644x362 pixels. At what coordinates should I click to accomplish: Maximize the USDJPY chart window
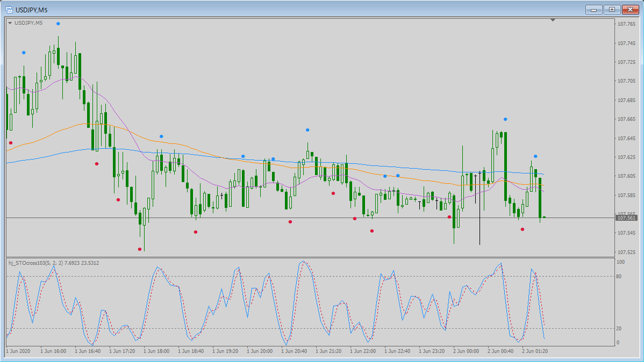(x=612, y=10)
